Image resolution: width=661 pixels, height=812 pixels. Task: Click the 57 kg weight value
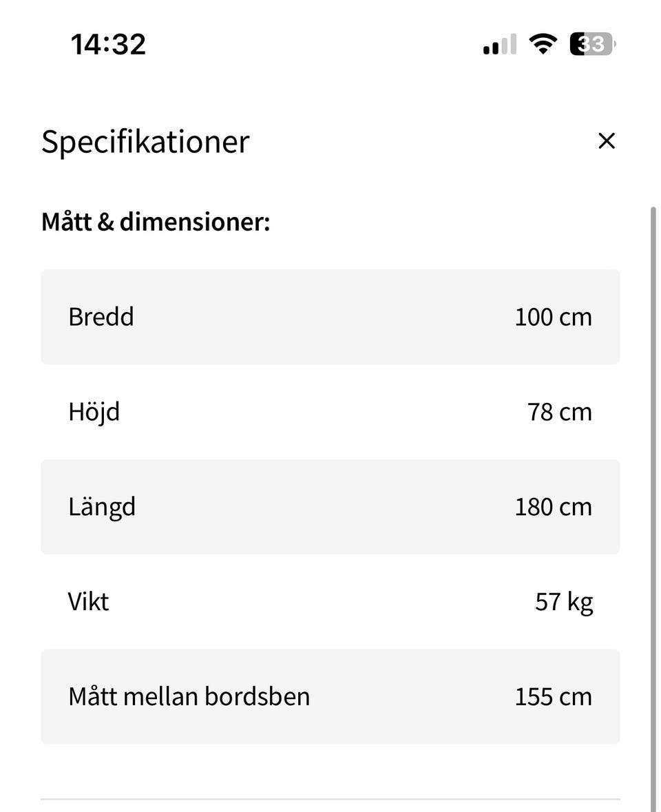(563, 602)
